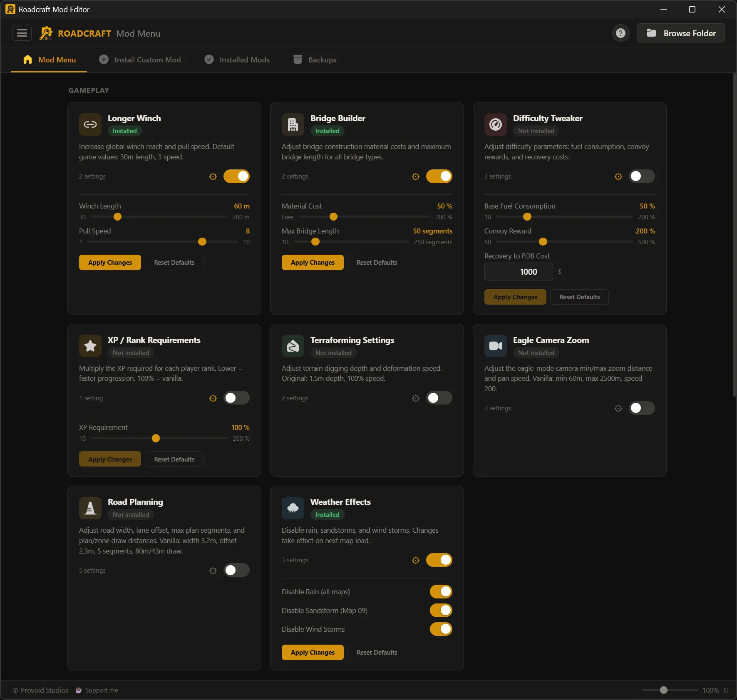Click the Roadcraft logo icon in the header

pos(46,33)
